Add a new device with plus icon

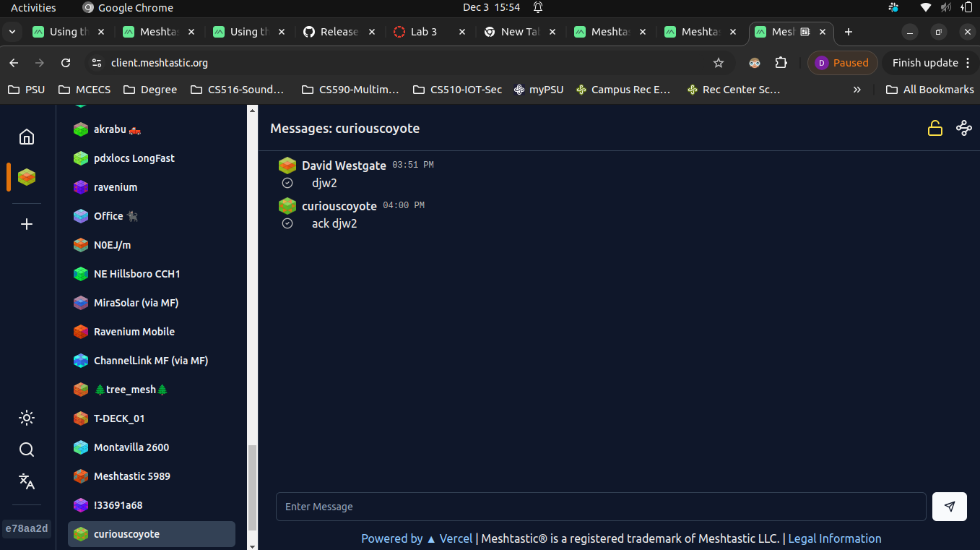click(27, 224)
